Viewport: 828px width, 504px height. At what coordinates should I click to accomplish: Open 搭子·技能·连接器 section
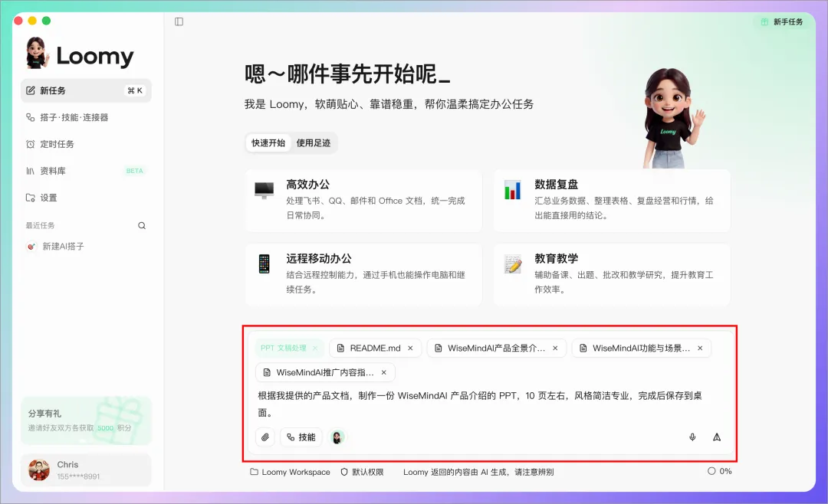click(86, 117)
